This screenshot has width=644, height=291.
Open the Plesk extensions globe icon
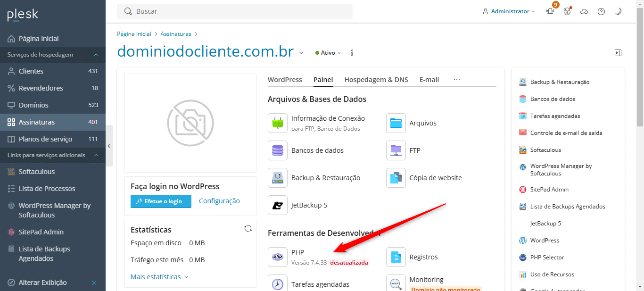click(x=567, y=11)
